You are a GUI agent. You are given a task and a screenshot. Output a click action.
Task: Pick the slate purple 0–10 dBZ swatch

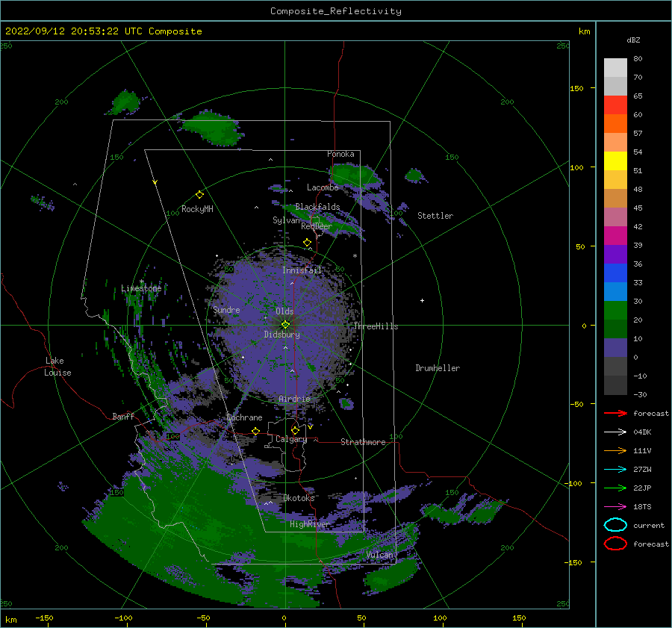(x=615, y=348)
